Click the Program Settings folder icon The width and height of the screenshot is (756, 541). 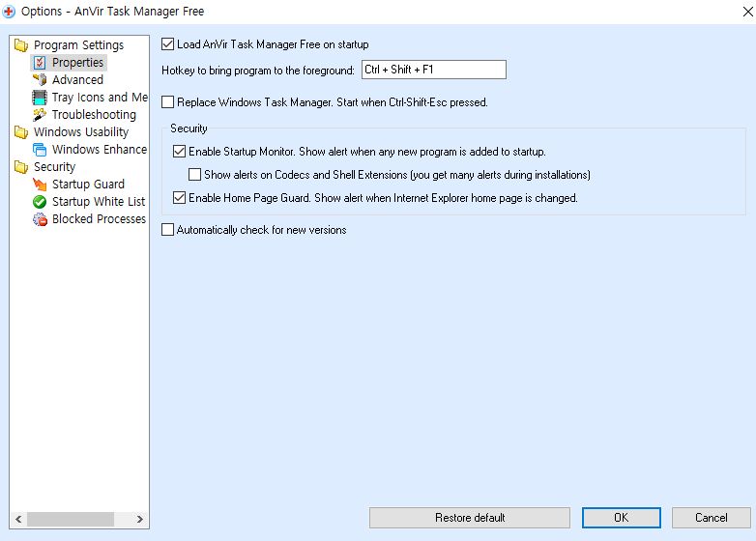click(21, 45)
